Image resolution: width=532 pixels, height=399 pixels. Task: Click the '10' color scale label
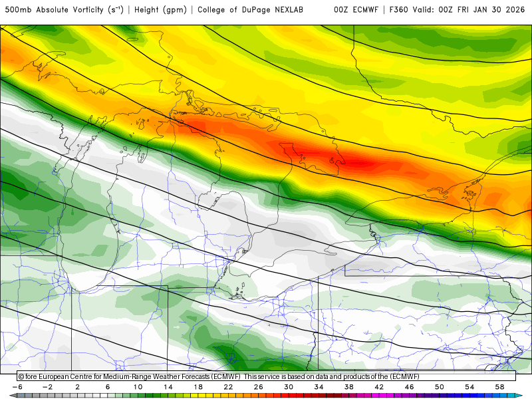point(138,387)
